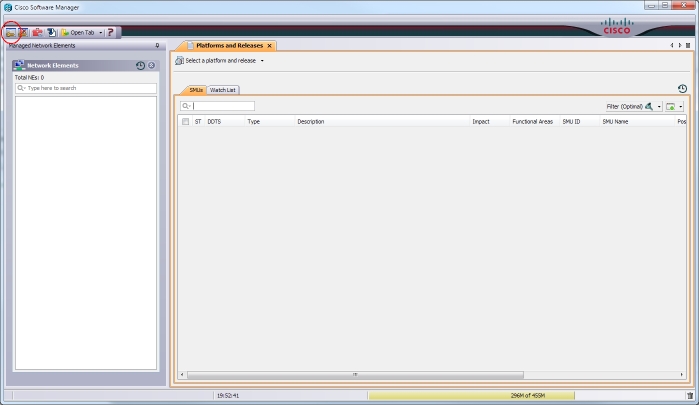Click the export table icon with green dot
This screenshot has height=405, width=699.
(670, 107)
